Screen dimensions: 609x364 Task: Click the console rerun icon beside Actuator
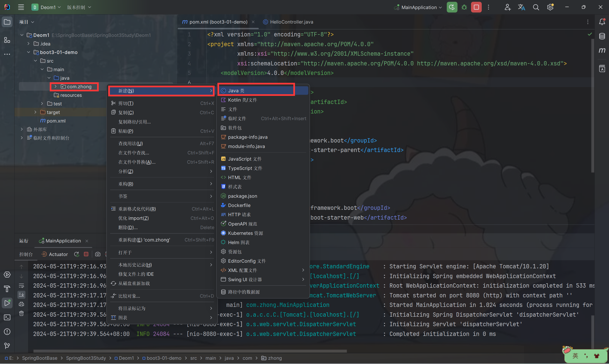click(x=77, y=254)
